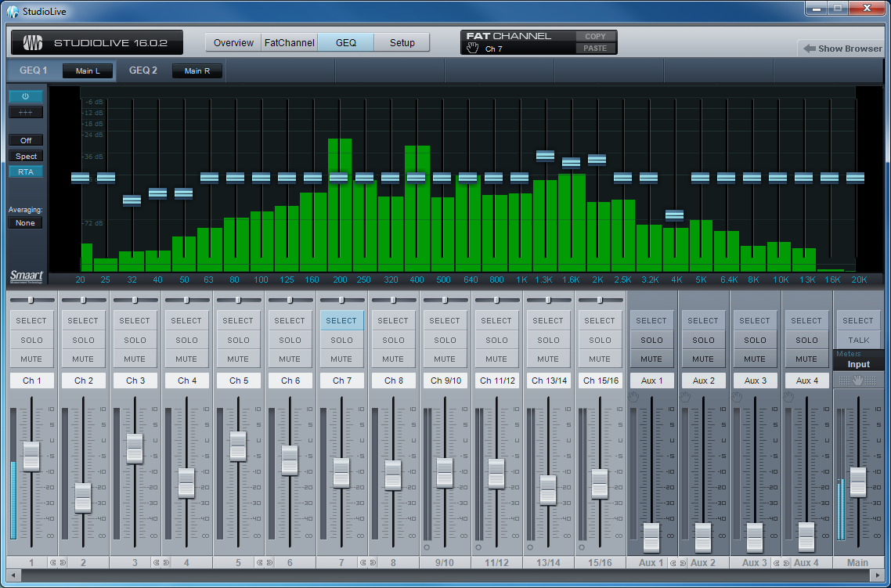Click the GEQ flatten +++ button
Image resolution: width=891 pixels, height=588 pixels.
tap(26, 113)
